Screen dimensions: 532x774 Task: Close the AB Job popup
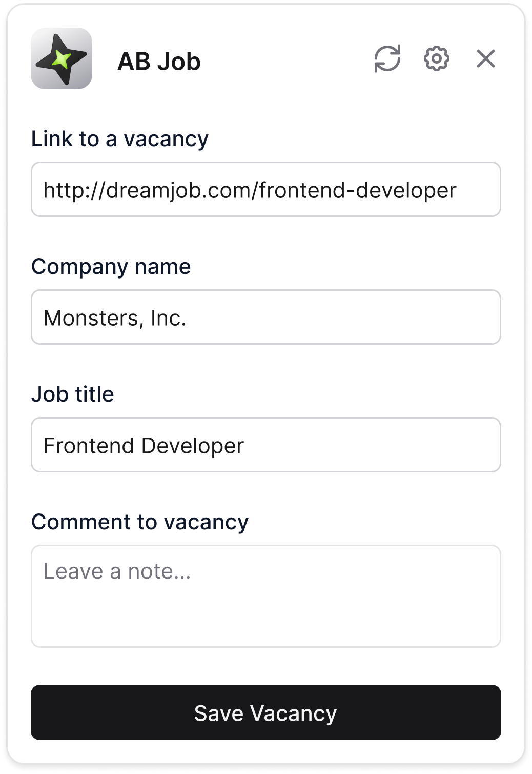(x=485, y=58)
